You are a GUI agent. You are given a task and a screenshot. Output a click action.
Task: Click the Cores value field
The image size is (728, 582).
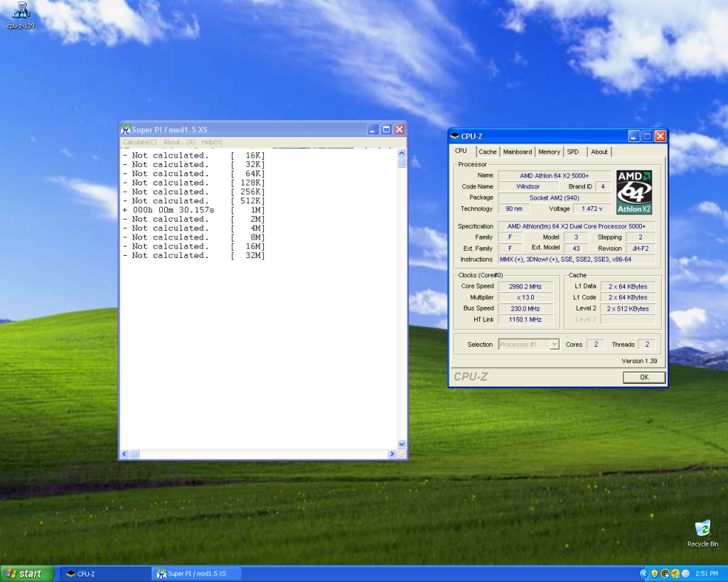click(x=596, y=345)
